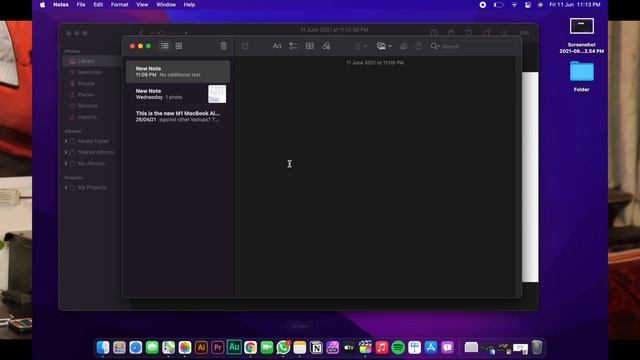
Task: Click the favorite heart in Photos toolbar
Action: (x=469, y=33)
